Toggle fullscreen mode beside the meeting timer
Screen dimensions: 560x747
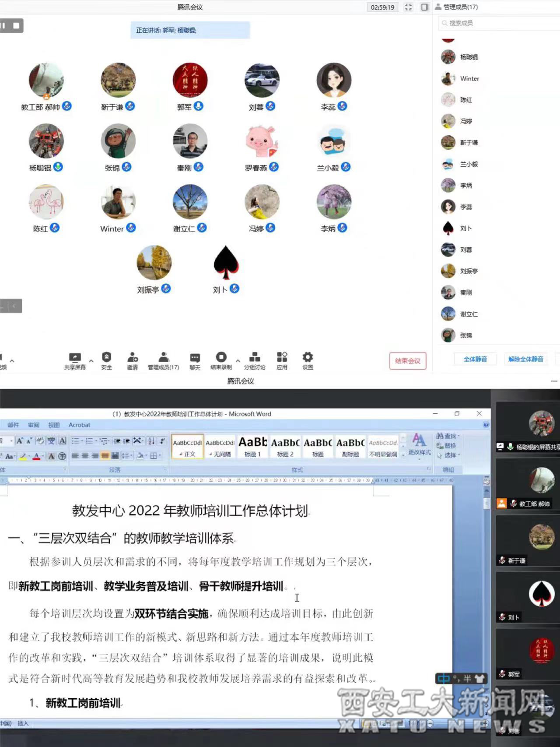point(408,7)
